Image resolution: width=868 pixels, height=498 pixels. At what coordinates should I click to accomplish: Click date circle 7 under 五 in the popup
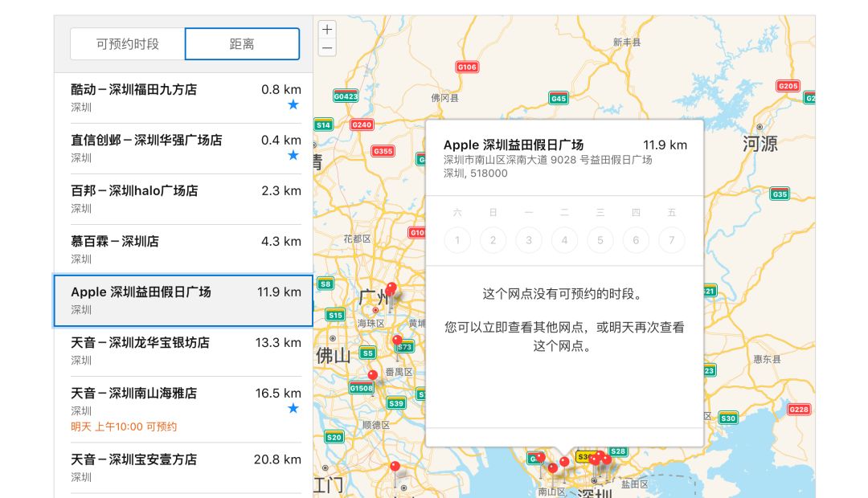(672, 240)
